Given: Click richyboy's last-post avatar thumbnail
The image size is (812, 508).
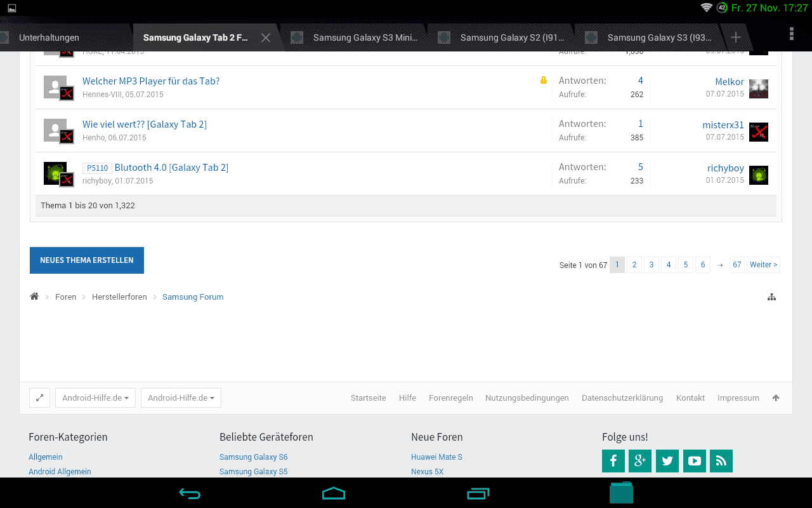Looking at the screenshot, I should pyautogui.click(x=759, y=175).
